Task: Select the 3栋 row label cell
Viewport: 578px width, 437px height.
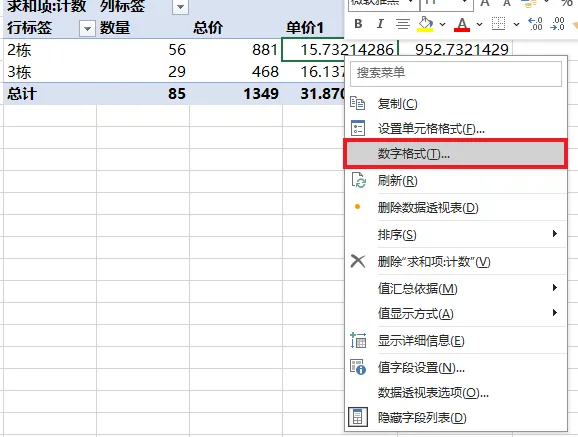Action: [x=49, y=72]
